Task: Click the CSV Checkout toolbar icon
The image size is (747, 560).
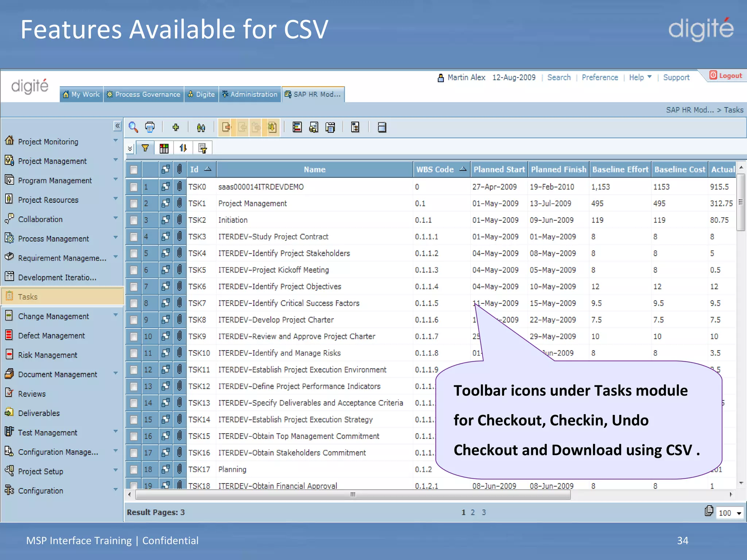Action: click(x=226, y=127)
